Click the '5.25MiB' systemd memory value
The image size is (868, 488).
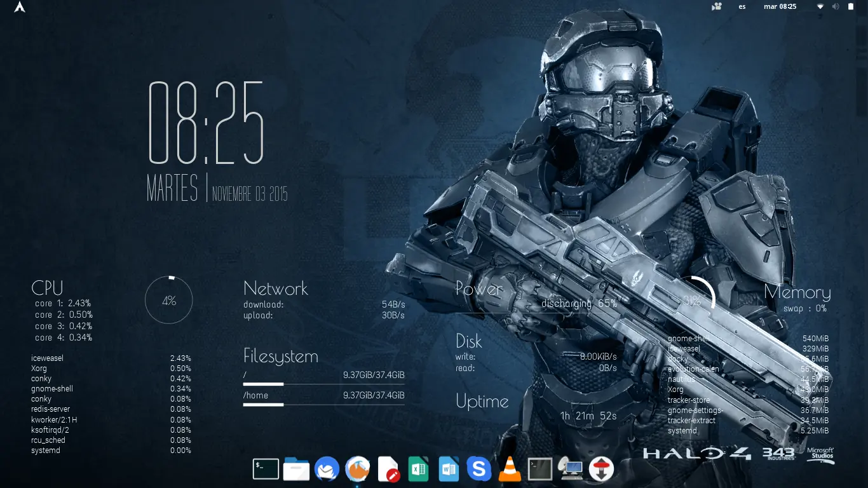coord(814,431)
